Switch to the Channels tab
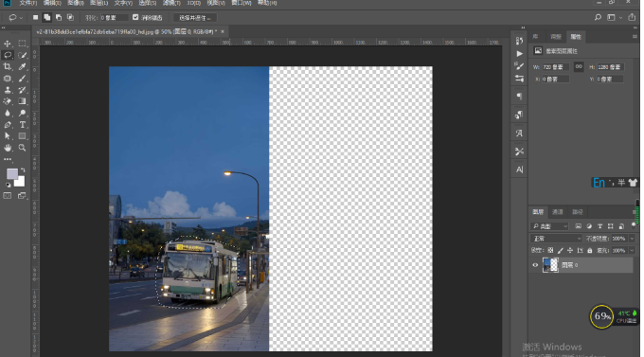Image resolution: width=644 pixels, height=357 pixels. pos(557,212)
